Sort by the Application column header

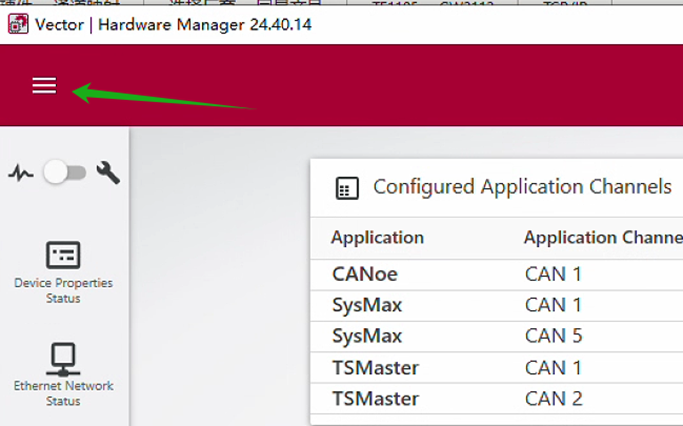coord(377,238)
